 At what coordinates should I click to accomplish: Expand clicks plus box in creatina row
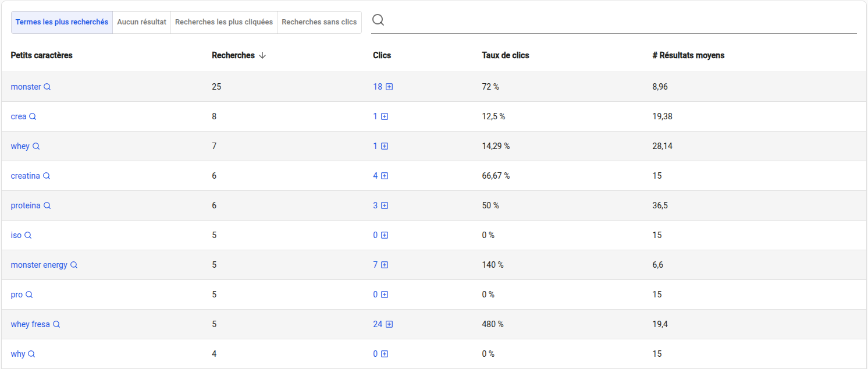coord(385,176)
